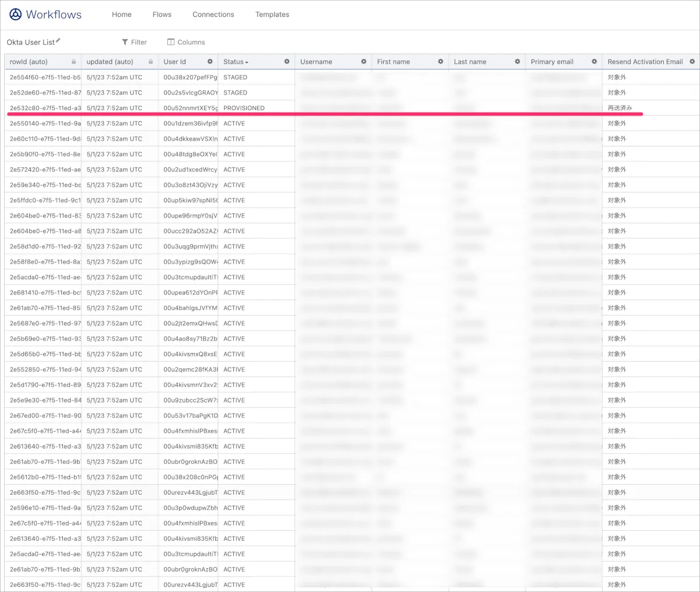This screenshot has height=592, width=700.
Task: Go to Home tab
Action: point(122,15)
